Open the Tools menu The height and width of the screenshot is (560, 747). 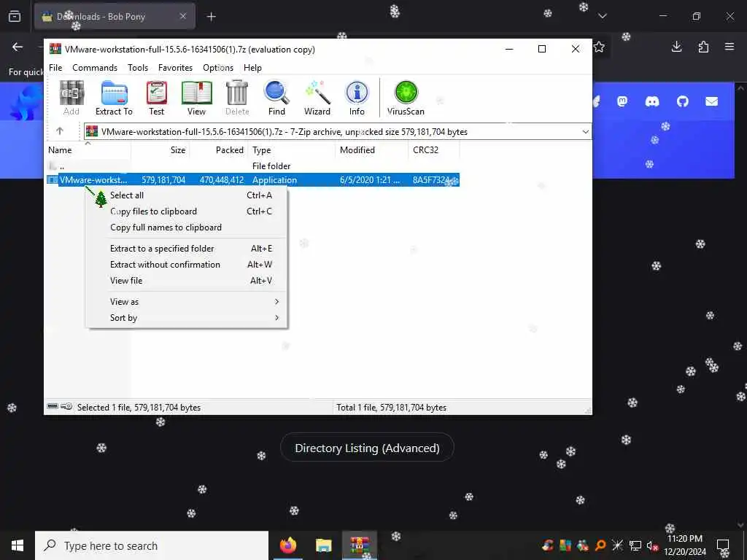(138, 68)
